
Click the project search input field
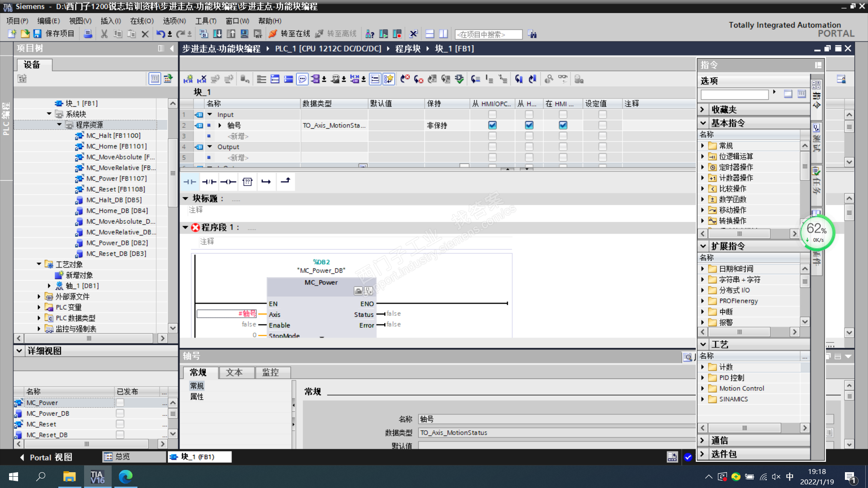(x=488, y=34)
